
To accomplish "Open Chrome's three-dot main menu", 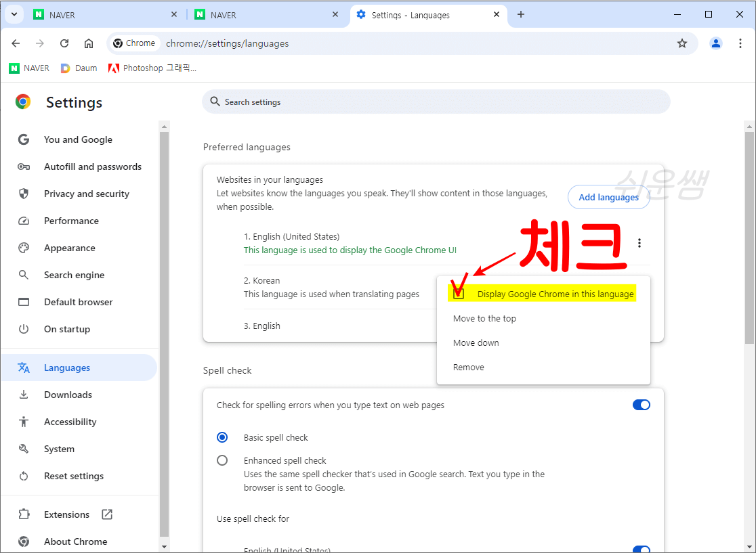I will (x=740, y=43).
